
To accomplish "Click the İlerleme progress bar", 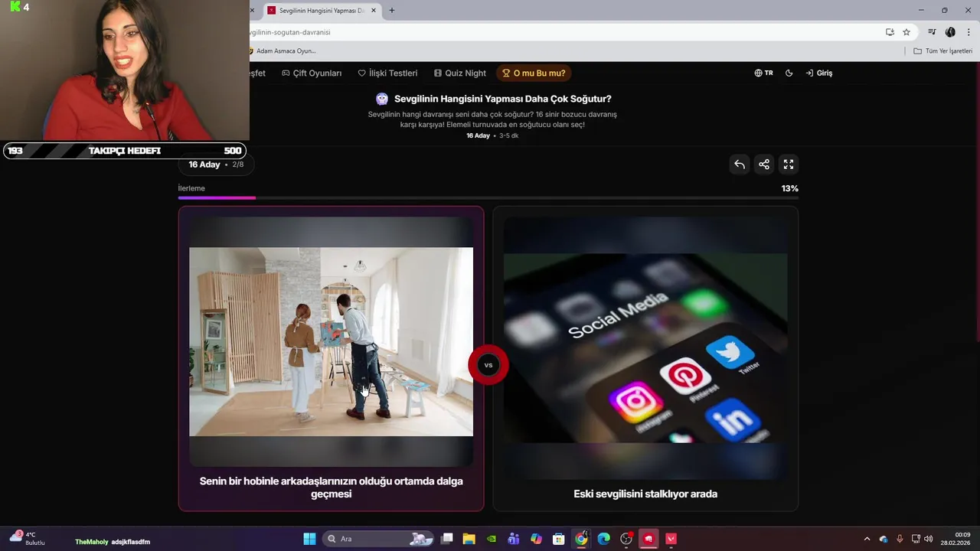I will tap(488, 197).
